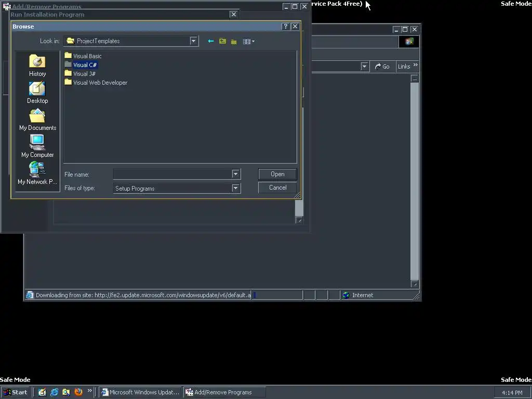
Task: Launch the Show Desktop quick launch icon
Action: click(42, 392)
